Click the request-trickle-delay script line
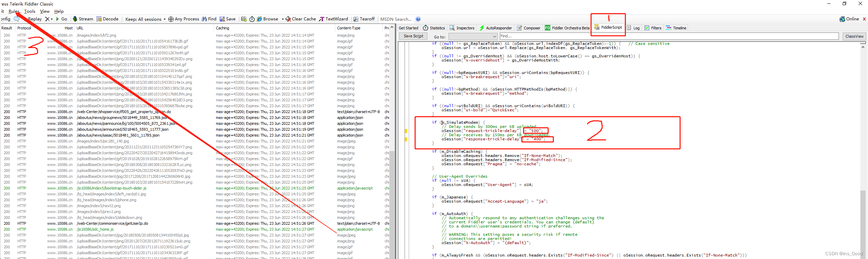The height and width of the screenshot is (259, 868). [492, 131]
